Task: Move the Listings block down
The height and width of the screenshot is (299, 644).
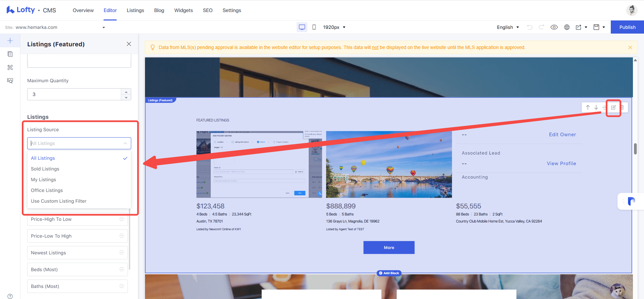Action: 596,107
